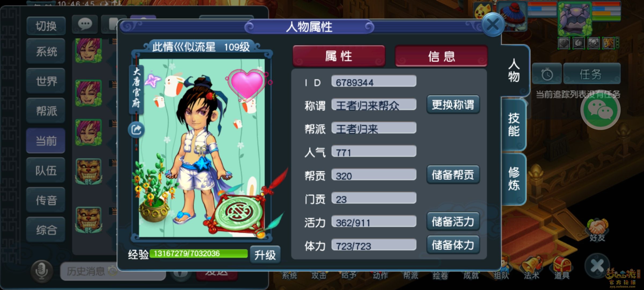The image size is (644, 290).
Task: Open the 好友 handshake icon
Action: coord(597,230)
